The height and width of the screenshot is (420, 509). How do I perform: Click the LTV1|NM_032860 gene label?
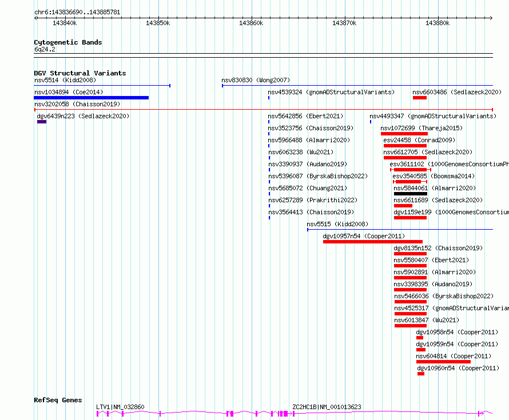120,407
